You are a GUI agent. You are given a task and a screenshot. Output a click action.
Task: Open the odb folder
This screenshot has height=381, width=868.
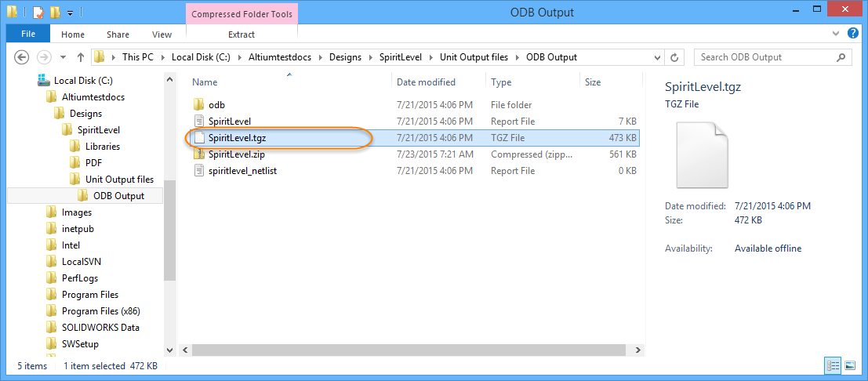click(x=216, y=105)
